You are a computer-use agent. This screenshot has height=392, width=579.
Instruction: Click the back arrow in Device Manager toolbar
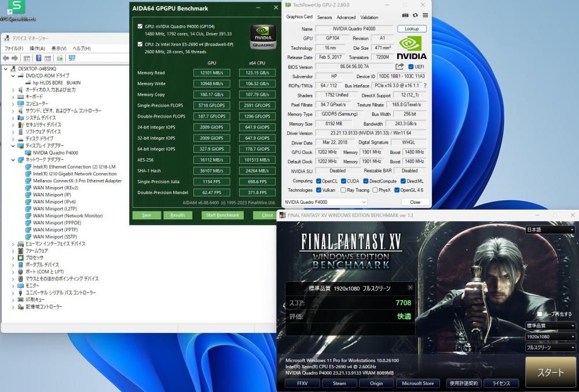(x=6, y=58)
